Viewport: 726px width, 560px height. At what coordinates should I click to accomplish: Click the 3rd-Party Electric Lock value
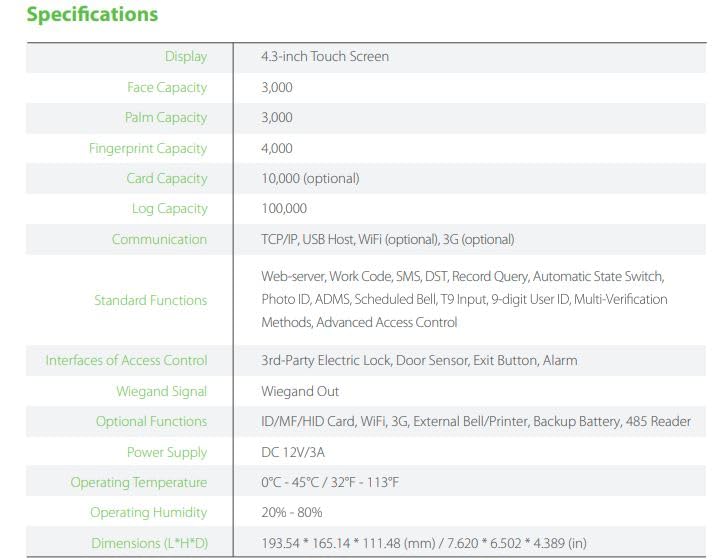point(419,360)
